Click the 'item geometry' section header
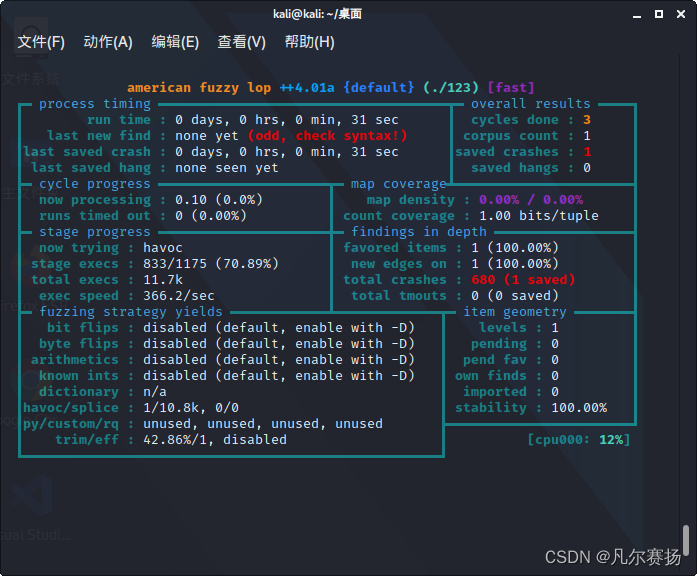This screenshot has height=576, width=697. tap(515, 312)
